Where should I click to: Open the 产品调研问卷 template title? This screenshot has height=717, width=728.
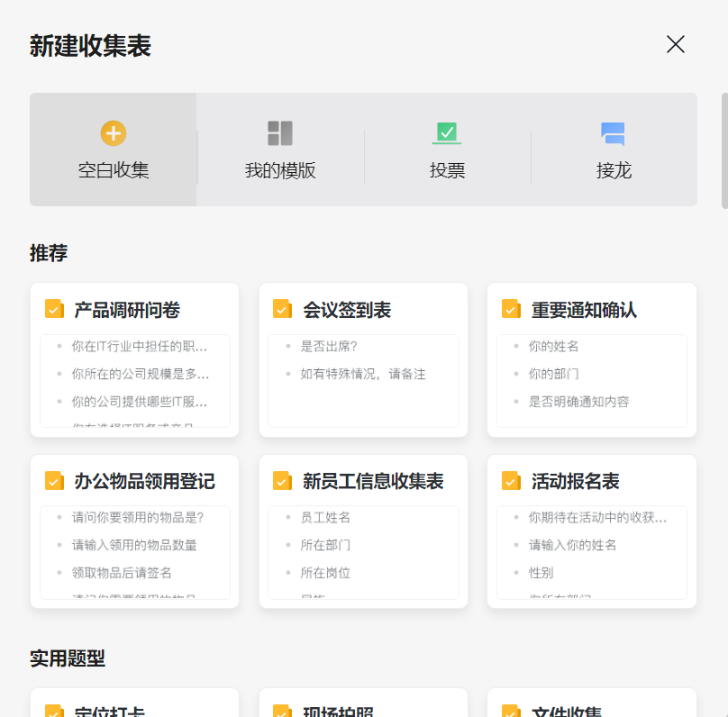[127, 310]
